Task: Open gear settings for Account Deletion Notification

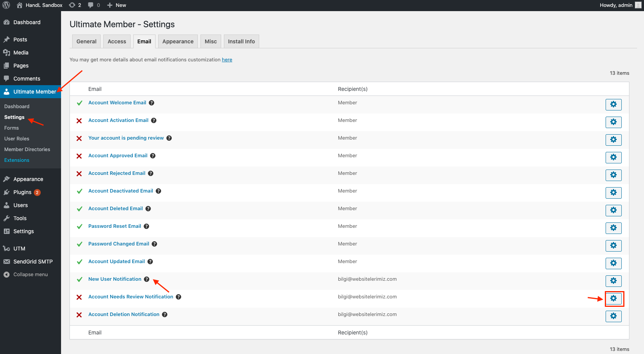Action: [613, 316]
